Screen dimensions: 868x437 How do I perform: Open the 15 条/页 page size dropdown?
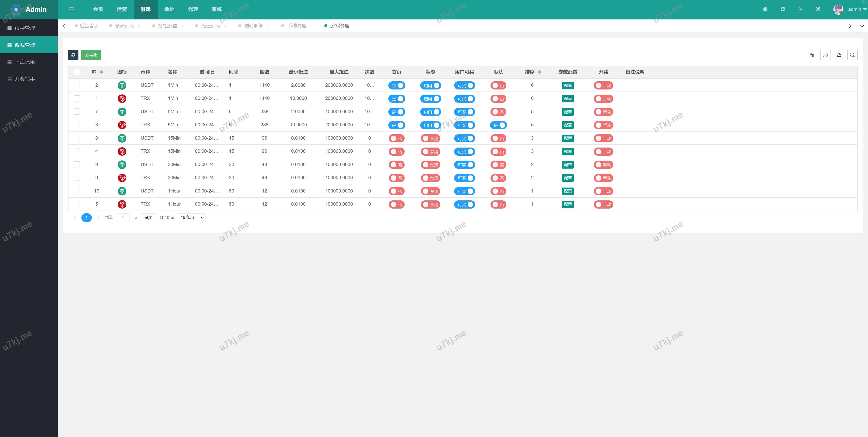[x=191, y=218]
